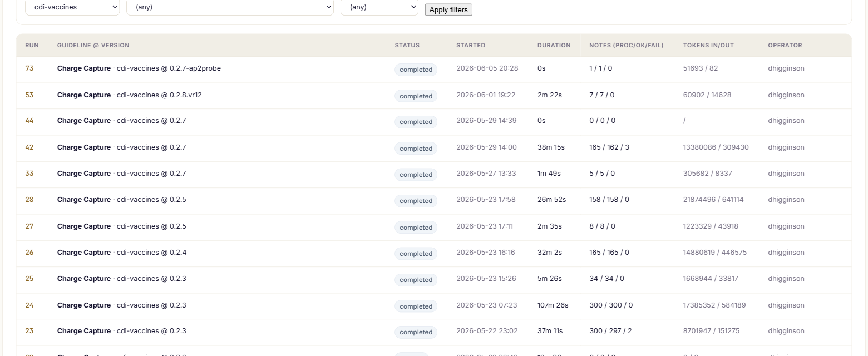
Task: Click the start time 2026-06-05 20:28
Action: (487, 68)
